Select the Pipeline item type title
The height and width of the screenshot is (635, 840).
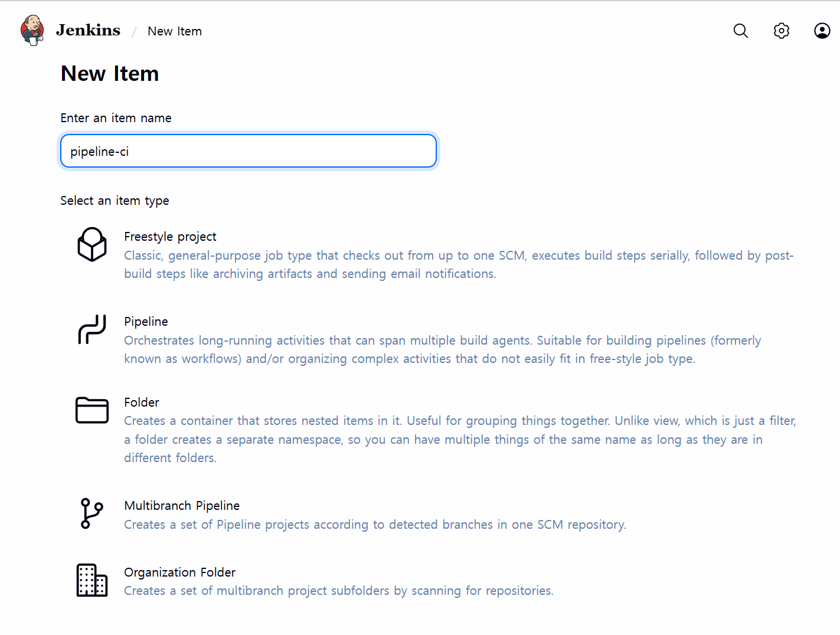click(x=146, y=322)
